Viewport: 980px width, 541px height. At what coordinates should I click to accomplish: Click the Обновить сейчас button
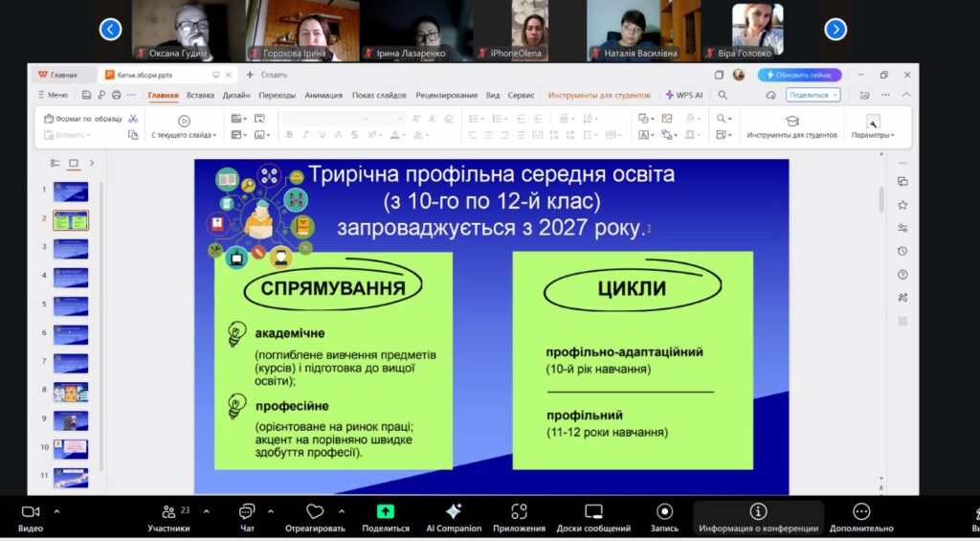tap(799, 75)
